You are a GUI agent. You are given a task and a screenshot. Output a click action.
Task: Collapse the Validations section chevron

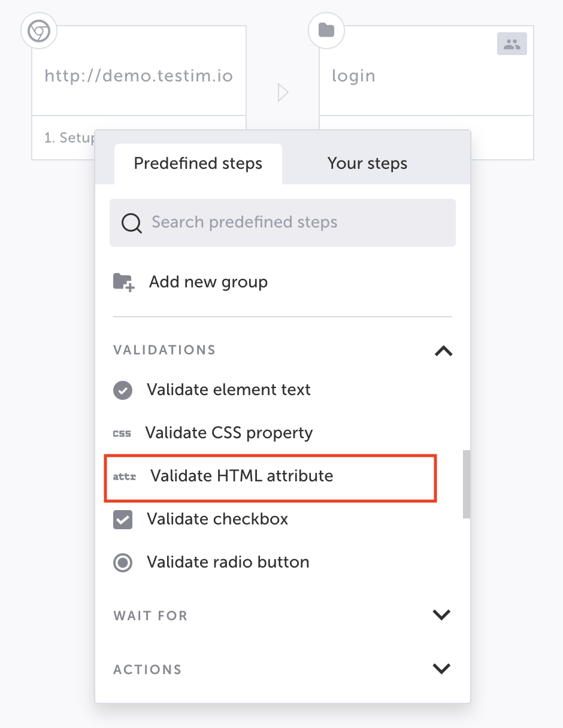click(x=443, y=351)
